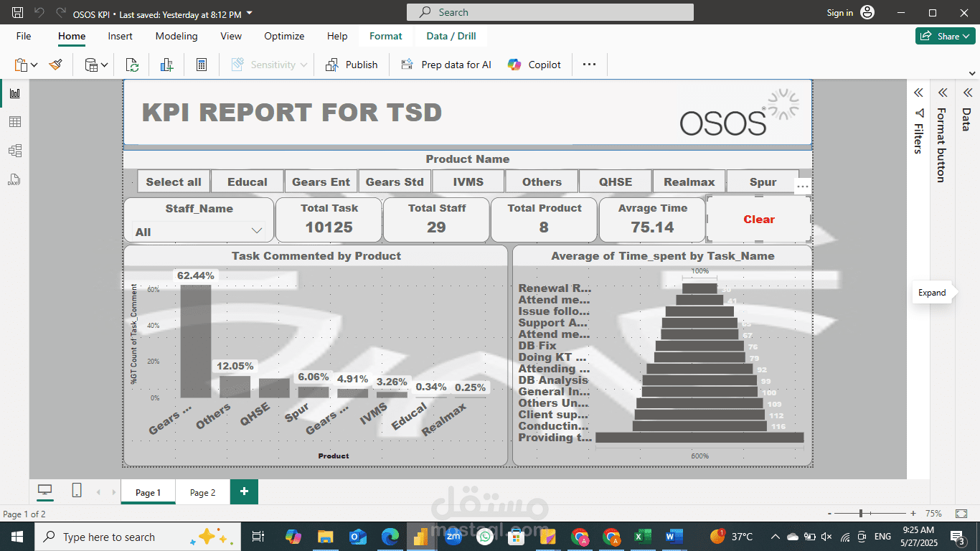Expand the Get data dropdown arrow
Image resolution: width=980 pixels, height=551 pixels.
pos(105,65)
